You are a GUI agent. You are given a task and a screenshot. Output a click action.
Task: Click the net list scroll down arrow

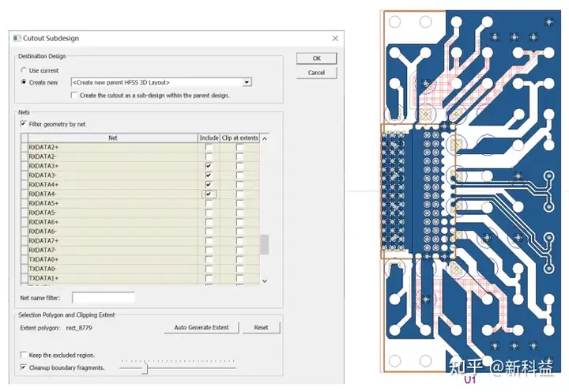(265, 281)
